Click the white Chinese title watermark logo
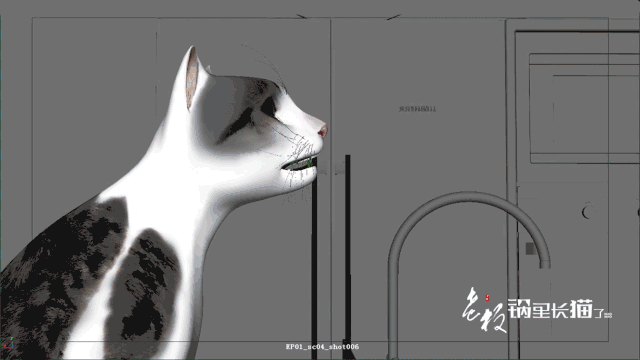640x360 pixels. (x=537, y=310)
